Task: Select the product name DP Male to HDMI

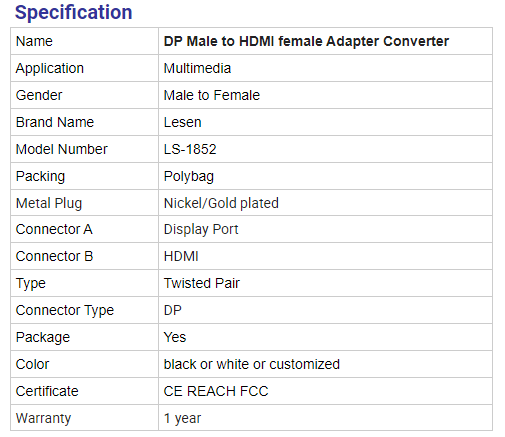Action: (306, 41)
